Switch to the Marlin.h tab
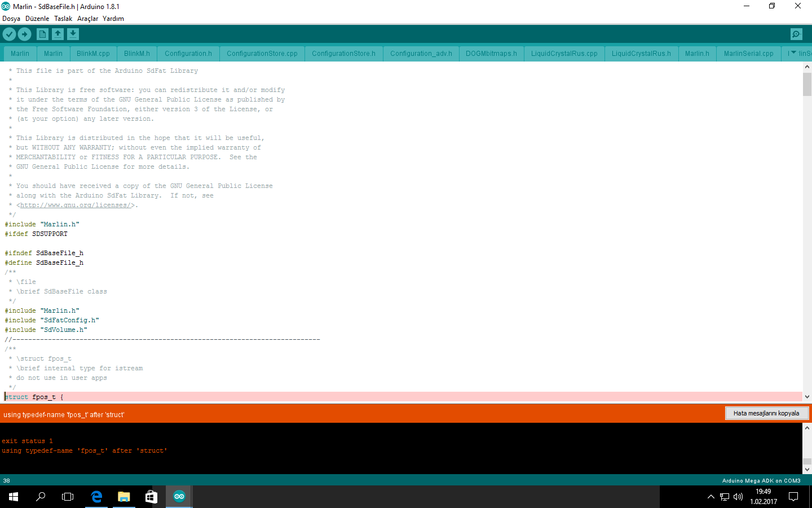812x508 pixels. pos(697,54)
